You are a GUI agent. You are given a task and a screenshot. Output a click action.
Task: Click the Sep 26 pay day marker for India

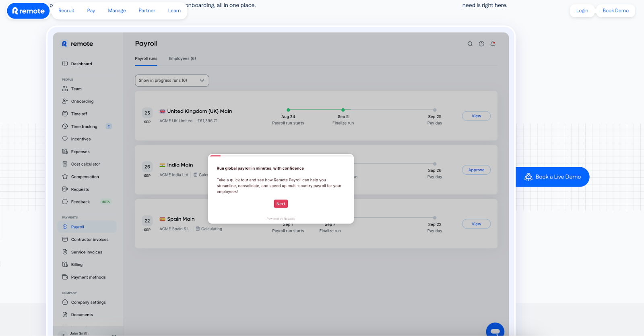click(435, 164)
